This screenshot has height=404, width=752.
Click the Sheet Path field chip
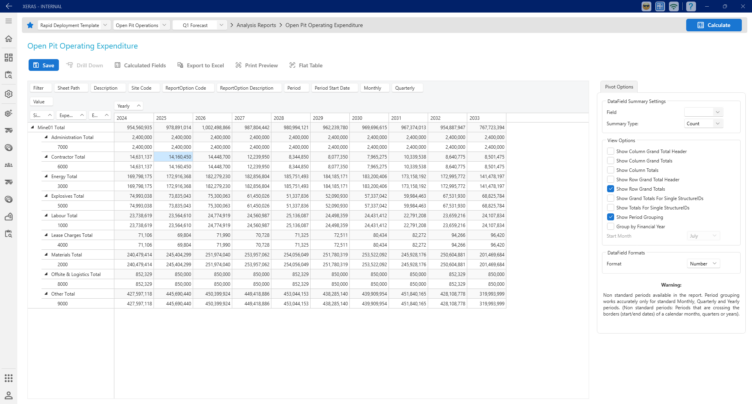click(69, 88)
